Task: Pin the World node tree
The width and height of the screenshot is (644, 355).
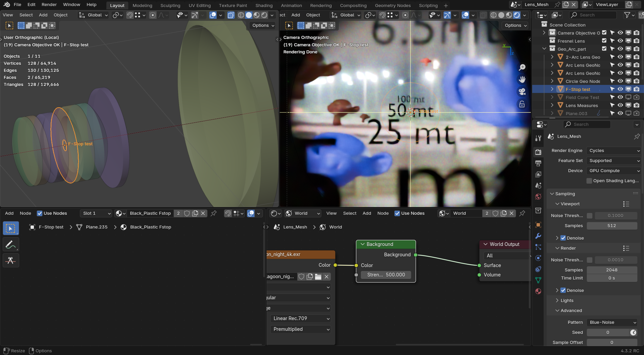Action: coord(522,213)
